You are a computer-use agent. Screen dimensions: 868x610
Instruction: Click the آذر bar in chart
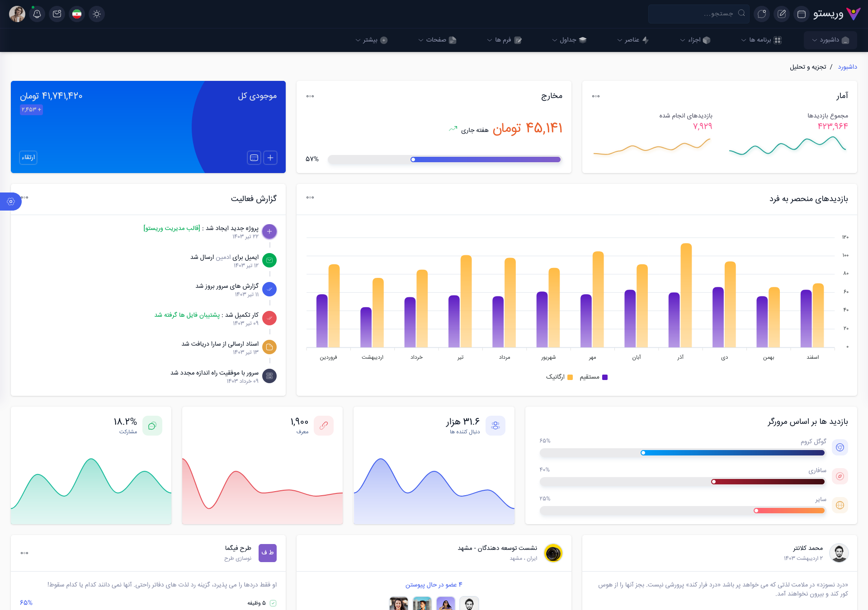[686, 295]
